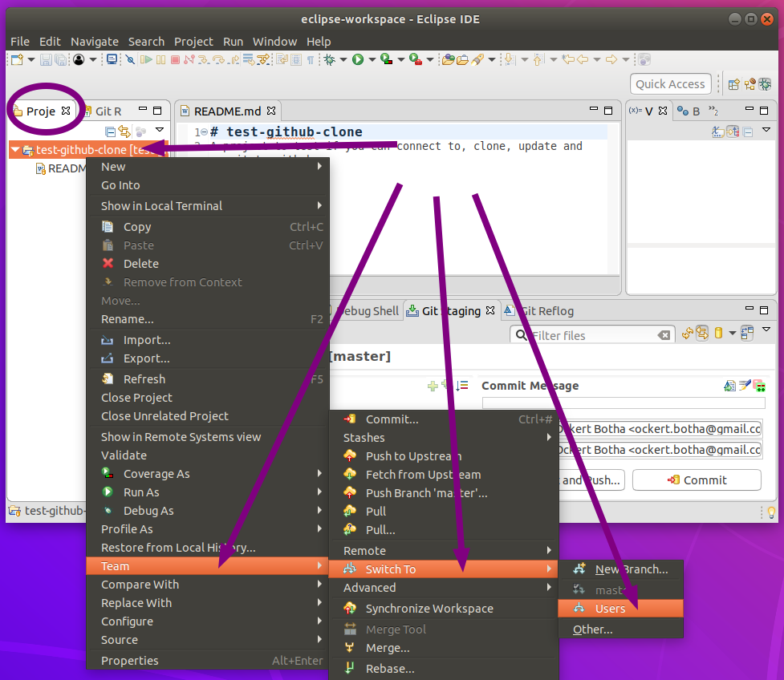Viewport: 784px width, 680px height.
Task: Toggle the fold marker on README line 1
Action: click(x=205, y=132)
